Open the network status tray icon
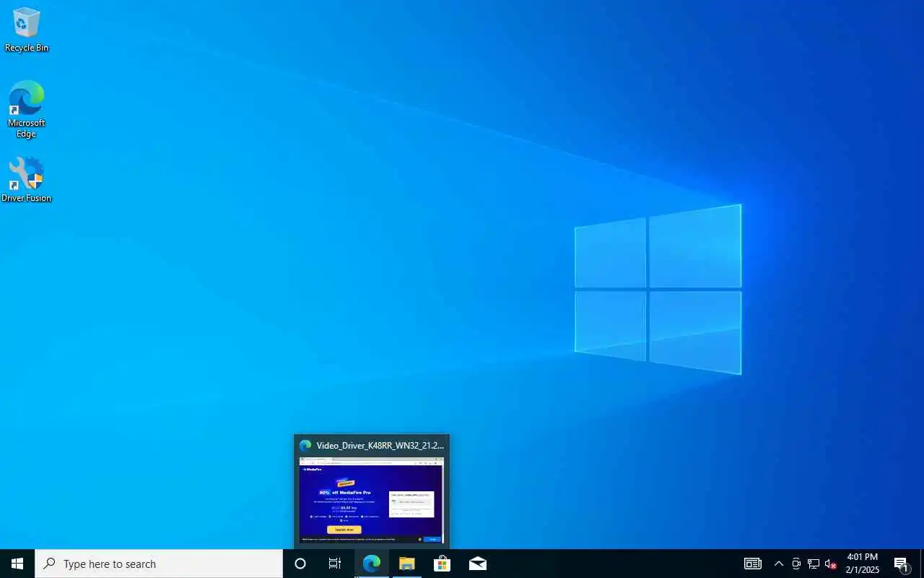The image size is (924, 578). (814, 564)
